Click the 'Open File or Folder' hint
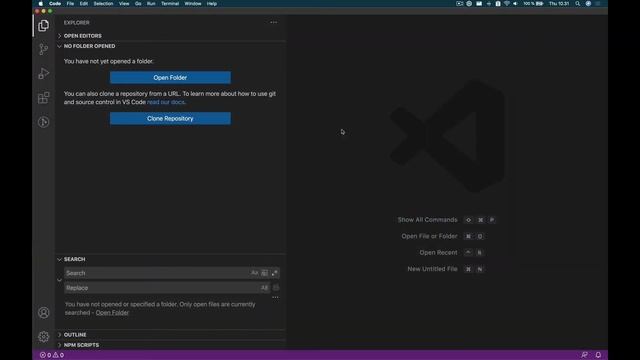 (429, 236)
